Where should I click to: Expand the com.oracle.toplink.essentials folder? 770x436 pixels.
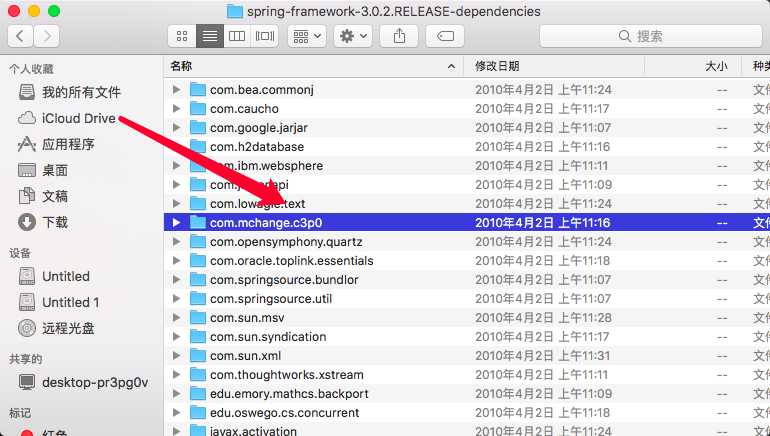coord(176,261)
